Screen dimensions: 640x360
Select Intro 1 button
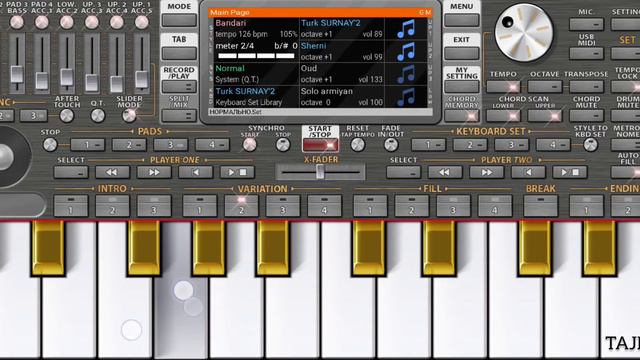click(x=71, y=206)
